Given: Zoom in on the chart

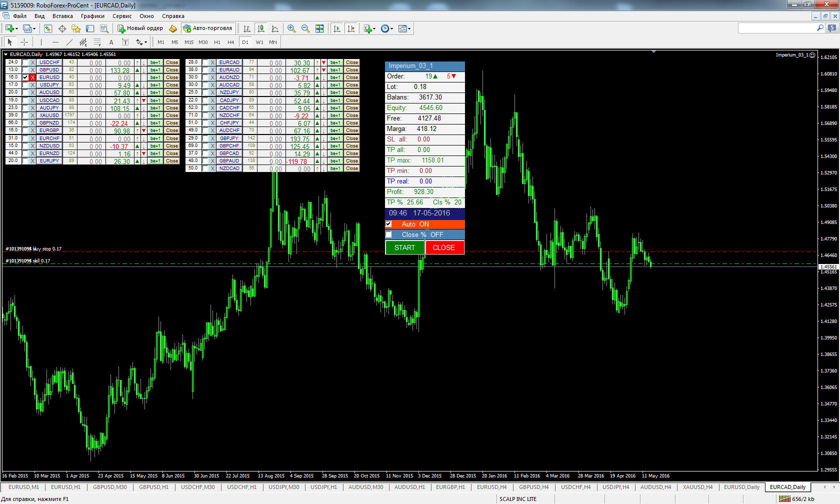Looking at the screenshot, I should pyautogui.click(x=291, y=28).
